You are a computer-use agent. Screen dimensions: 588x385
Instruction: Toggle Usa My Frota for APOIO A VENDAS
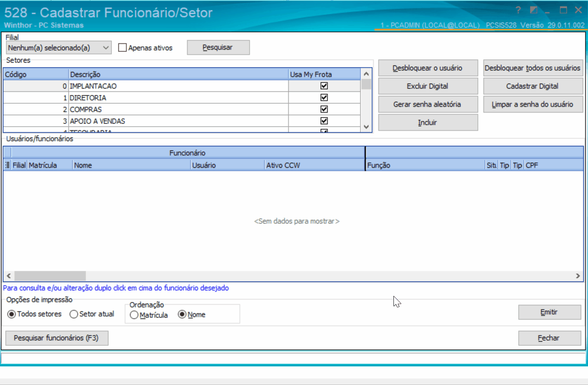pos(324,121)
